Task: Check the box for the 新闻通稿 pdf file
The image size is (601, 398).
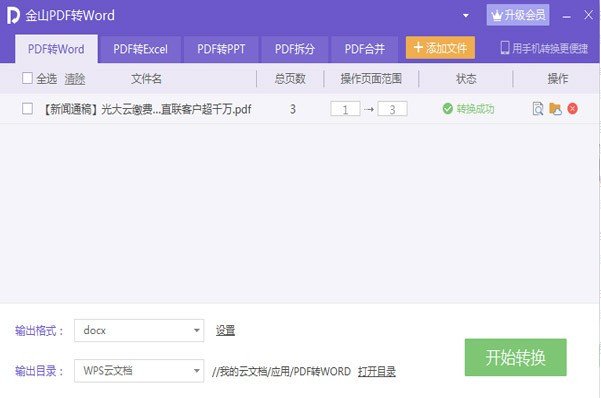Action: coord(27,109)
